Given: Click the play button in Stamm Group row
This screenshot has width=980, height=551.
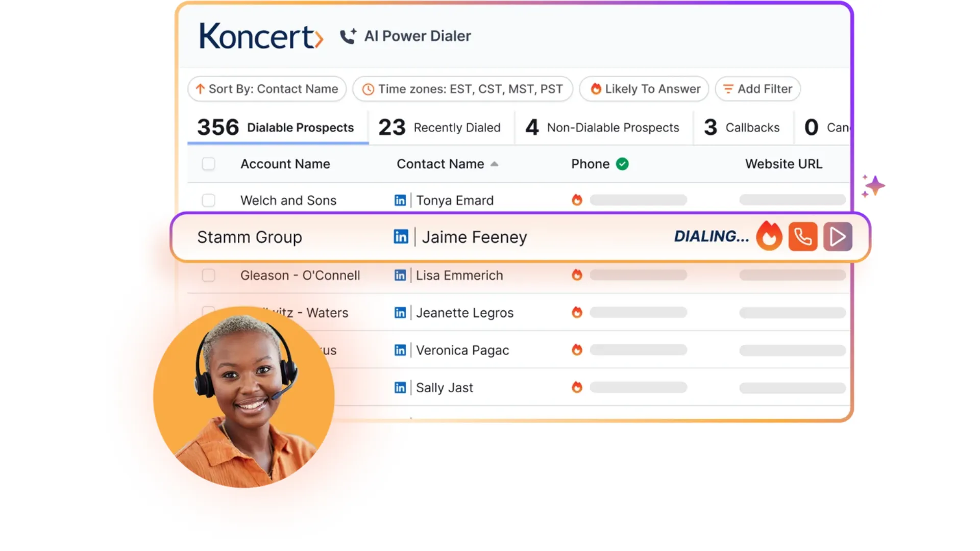Looking at the screenshot, I should 838,237.
